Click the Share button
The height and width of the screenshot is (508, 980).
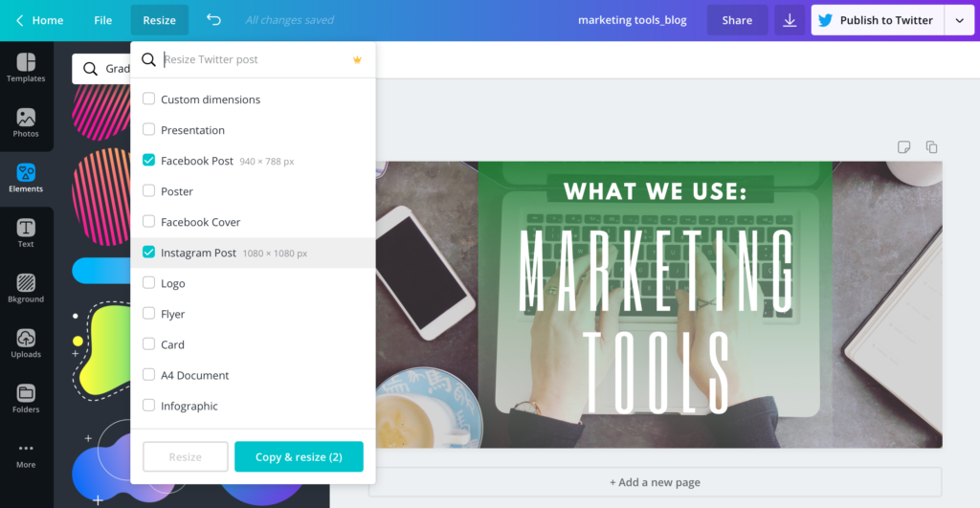coord(737,20)
